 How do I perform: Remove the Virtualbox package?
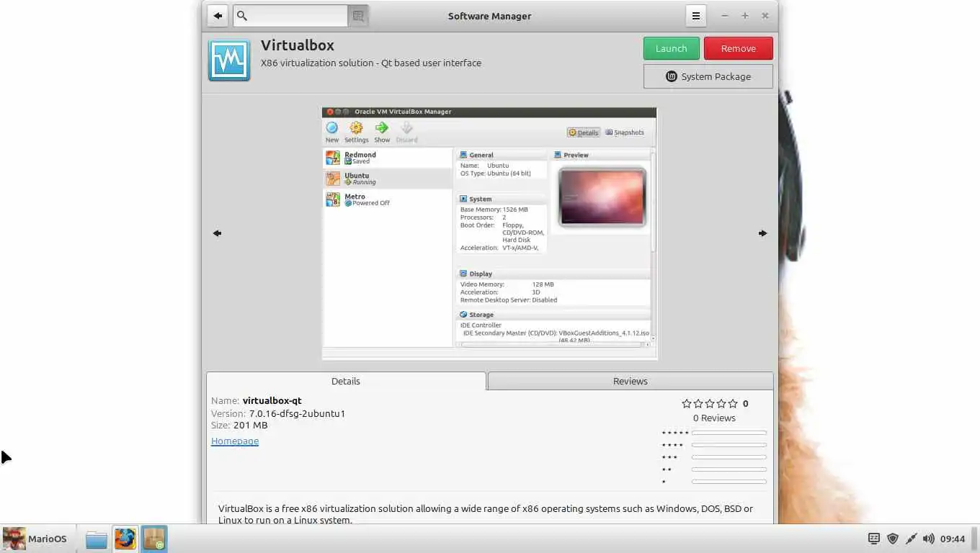739,48
